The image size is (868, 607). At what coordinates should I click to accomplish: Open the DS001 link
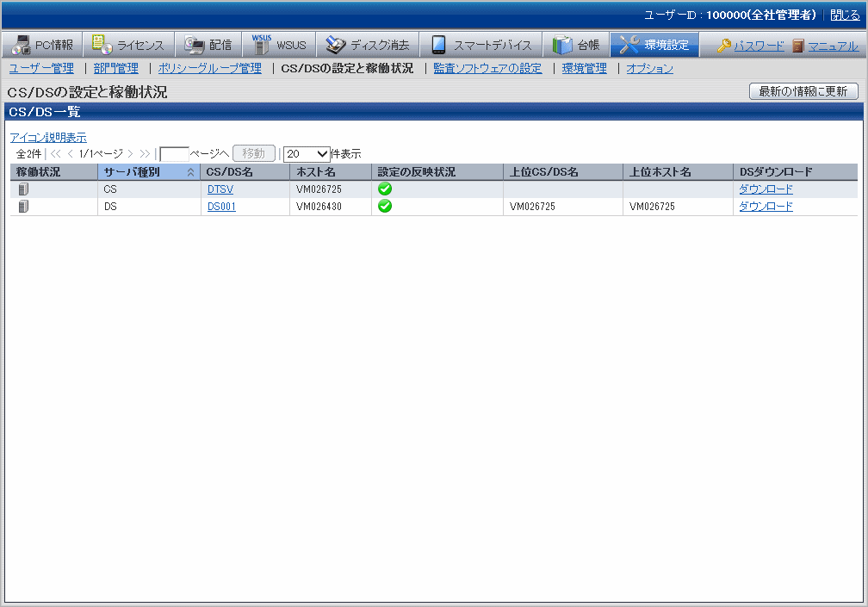pos(221,207)
